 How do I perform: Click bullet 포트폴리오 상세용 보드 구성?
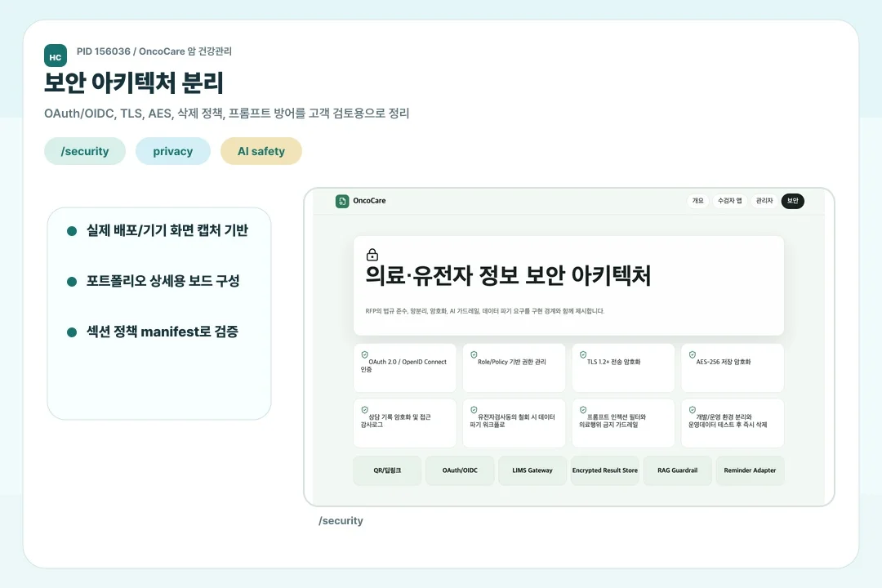click(x=163, y=281)
